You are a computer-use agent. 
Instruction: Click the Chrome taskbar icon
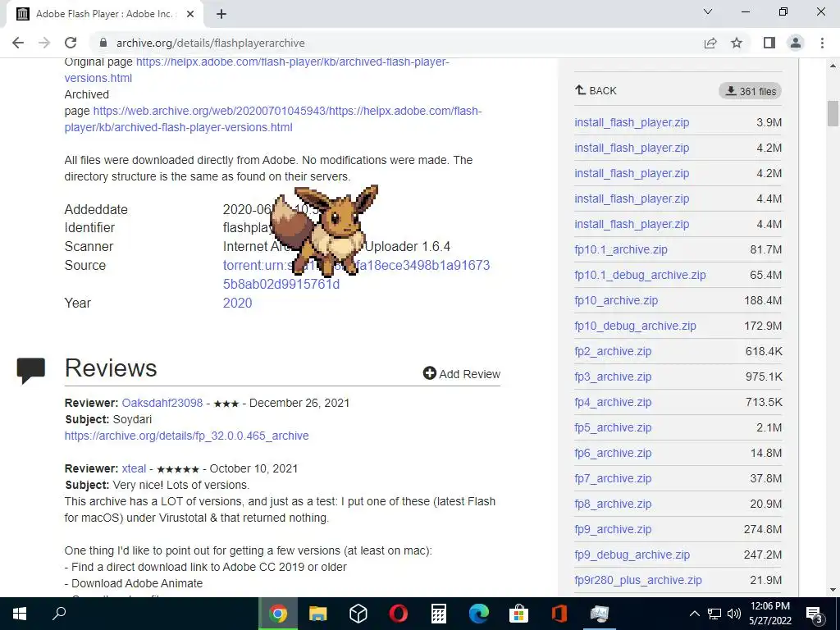[278, 614]
